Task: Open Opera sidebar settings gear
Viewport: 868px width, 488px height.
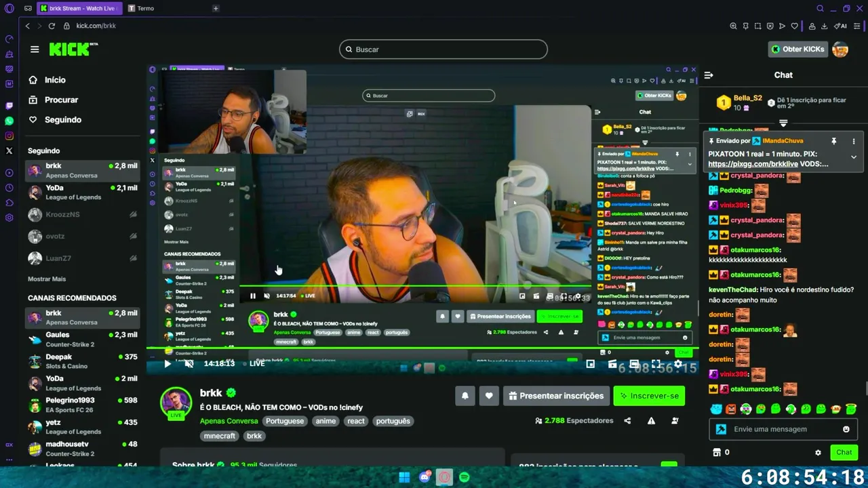Action: pos(9,218)
